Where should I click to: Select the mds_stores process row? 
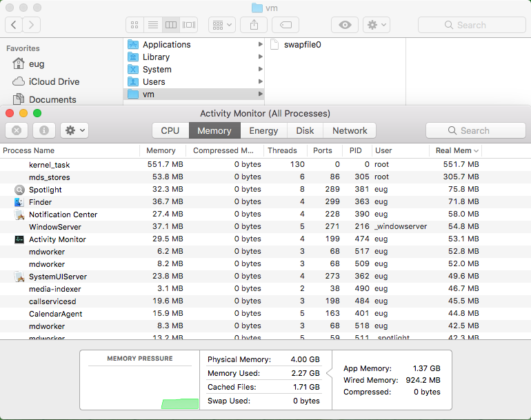pos(265,177)
